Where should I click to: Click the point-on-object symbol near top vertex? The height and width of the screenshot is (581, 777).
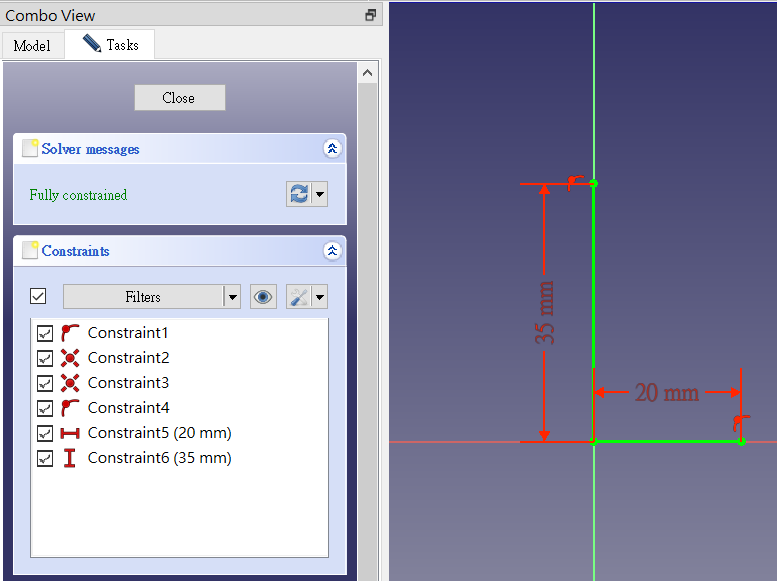pyautogui.click(x=575, y=181)
